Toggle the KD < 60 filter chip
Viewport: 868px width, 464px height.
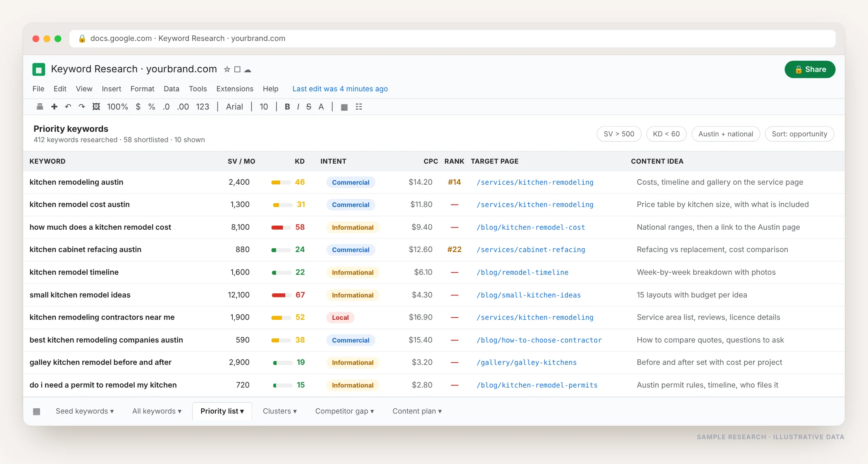(666, 134)
